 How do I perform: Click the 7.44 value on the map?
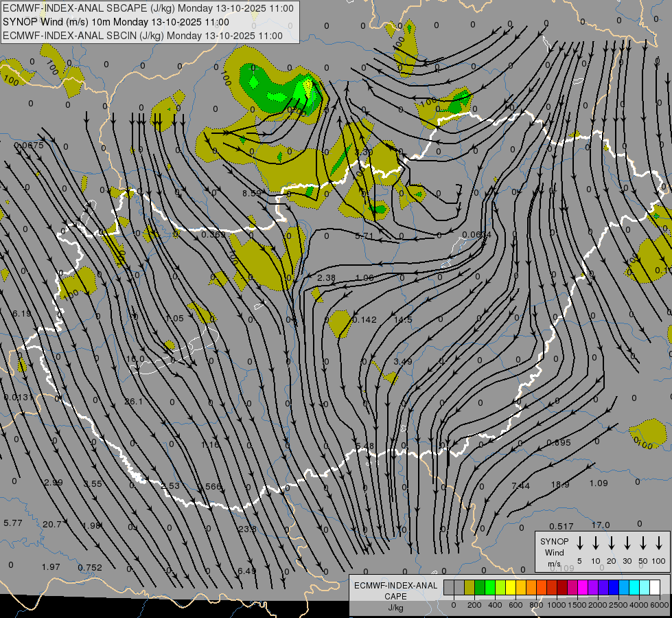point(521,485)
